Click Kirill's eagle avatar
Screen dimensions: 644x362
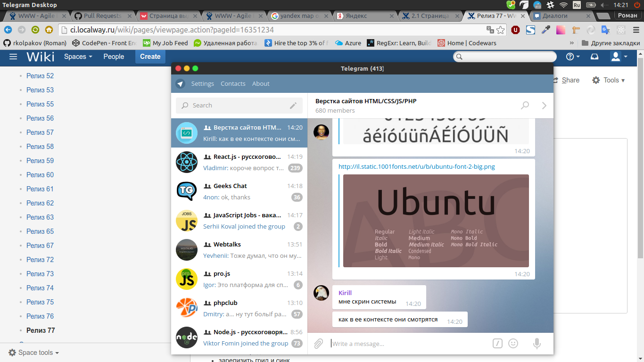[322, 293]
